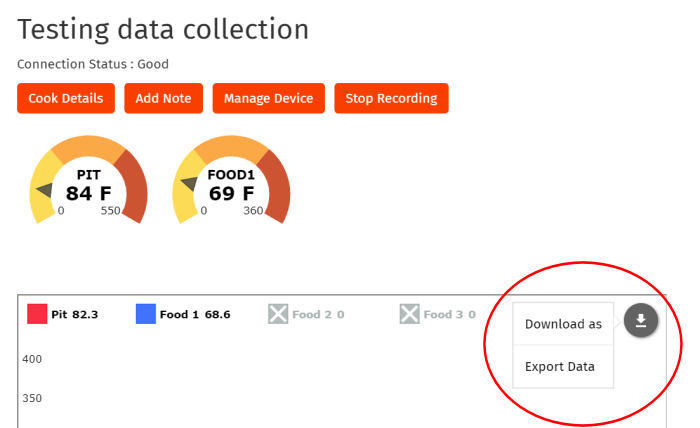Viewport: 700px width, 428px height.
Task: Open Manage Device settings
Action: (268, 98)
